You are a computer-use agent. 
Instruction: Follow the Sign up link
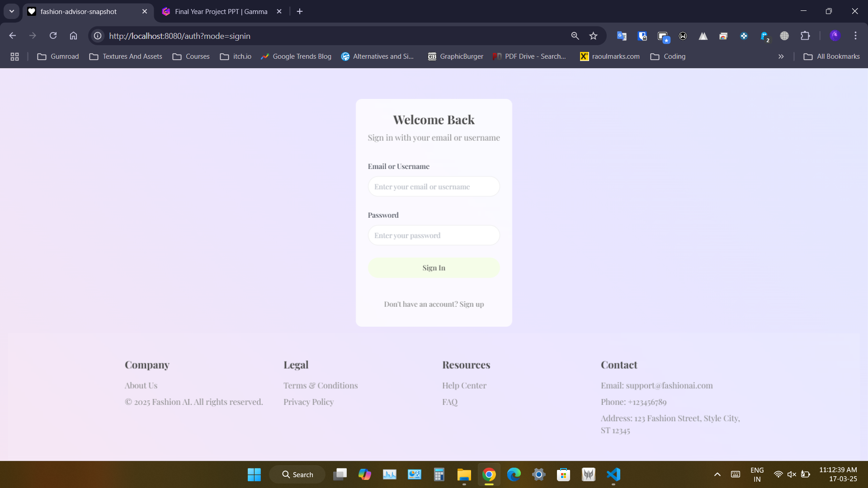point(472,304)
